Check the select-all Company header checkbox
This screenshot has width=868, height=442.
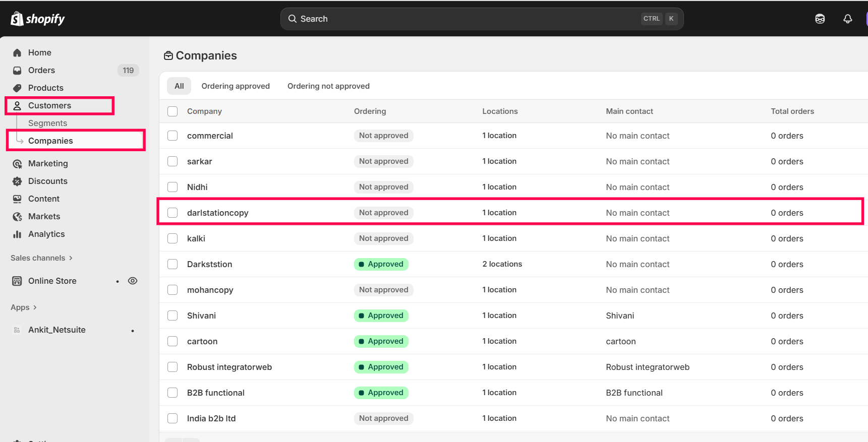click(x=172, y=111)
